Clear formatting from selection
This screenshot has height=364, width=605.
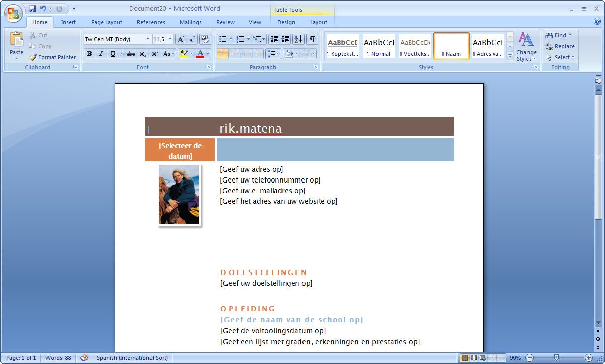tap(205, 39)
